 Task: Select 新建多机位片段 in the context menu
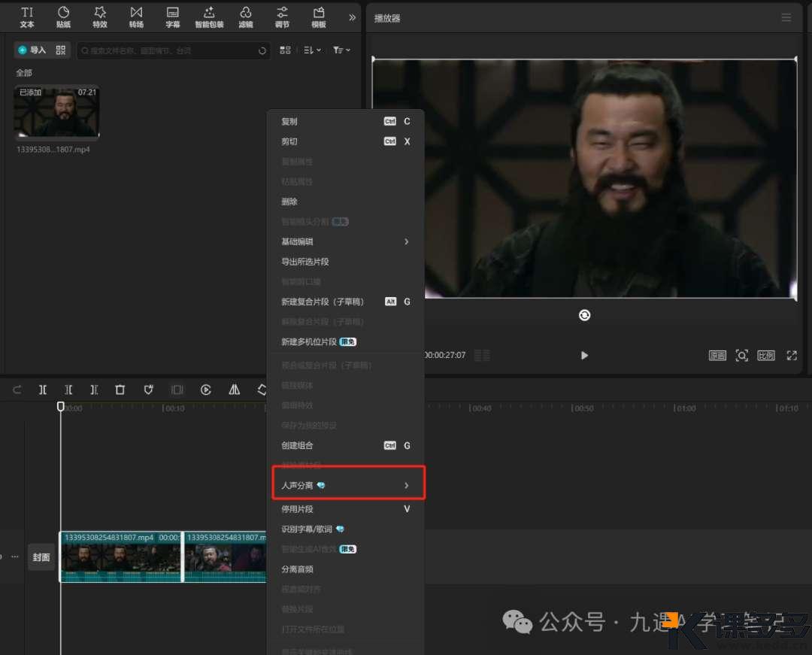[x=346, y=341]
